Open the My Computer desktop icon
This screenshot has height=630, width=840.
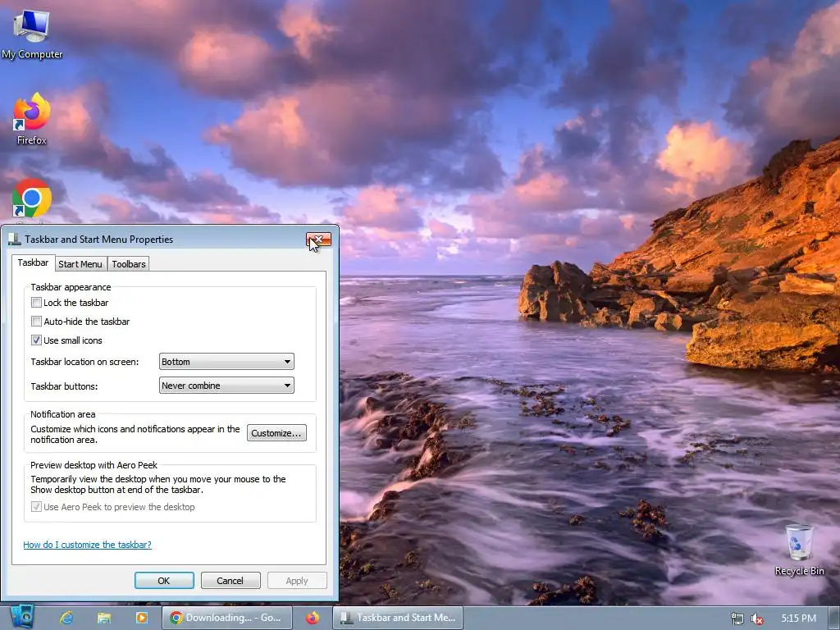coord(32,33)
